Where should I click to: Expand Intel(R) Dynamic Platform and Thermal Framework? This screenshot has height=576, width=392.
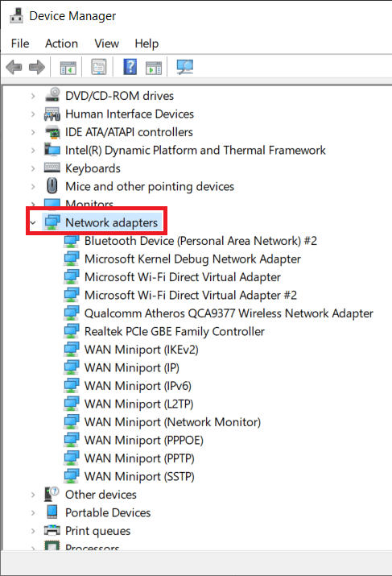point(33,151)
